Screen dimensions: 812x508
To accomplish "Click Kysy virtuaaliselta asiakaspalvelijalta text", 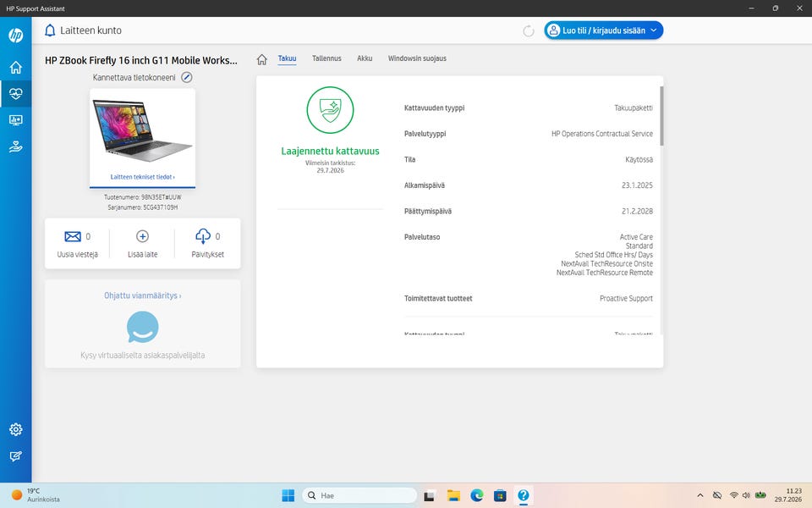I will pyautogui.click(x=142, y=355).
